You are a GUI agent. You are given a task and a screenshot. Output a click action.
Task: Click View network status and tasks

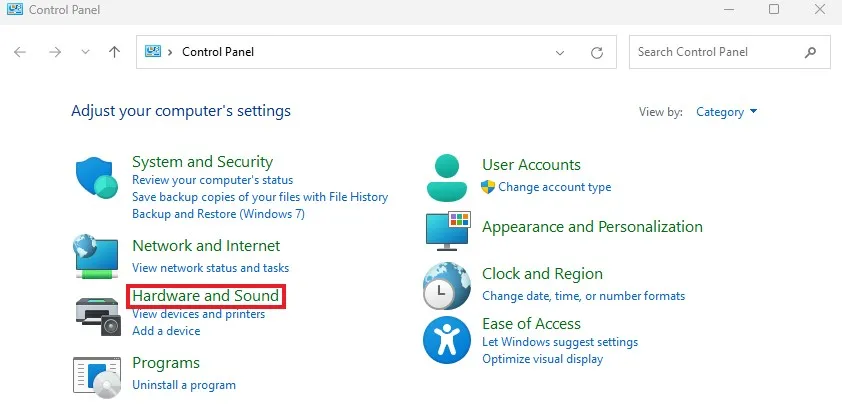pos(210,268)
